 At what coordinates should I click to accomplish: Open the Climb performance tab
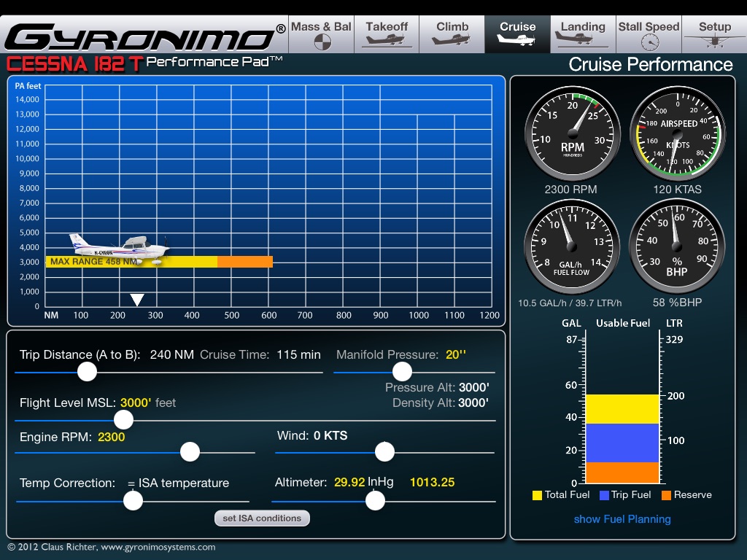click(x=452, y=34)
